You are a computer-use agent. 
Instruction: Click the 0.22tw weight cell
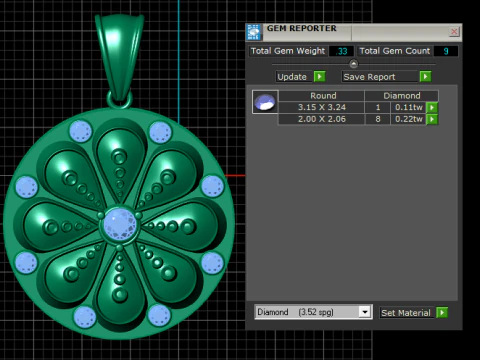pyautogui.click(x=408, y=119)
